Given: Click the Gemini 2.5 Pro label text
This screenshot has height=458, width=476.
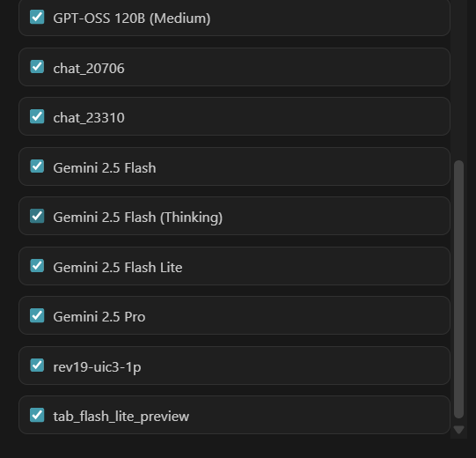Looking at the screenshot, I should (x=99, y=317).
